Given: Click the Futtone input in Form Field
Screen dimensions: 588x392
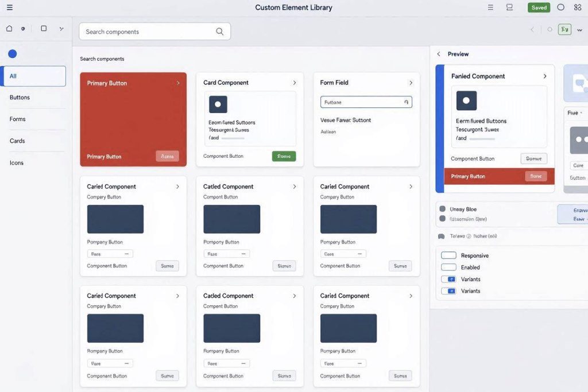Looking at the screenshot, I should coord(366,102).
